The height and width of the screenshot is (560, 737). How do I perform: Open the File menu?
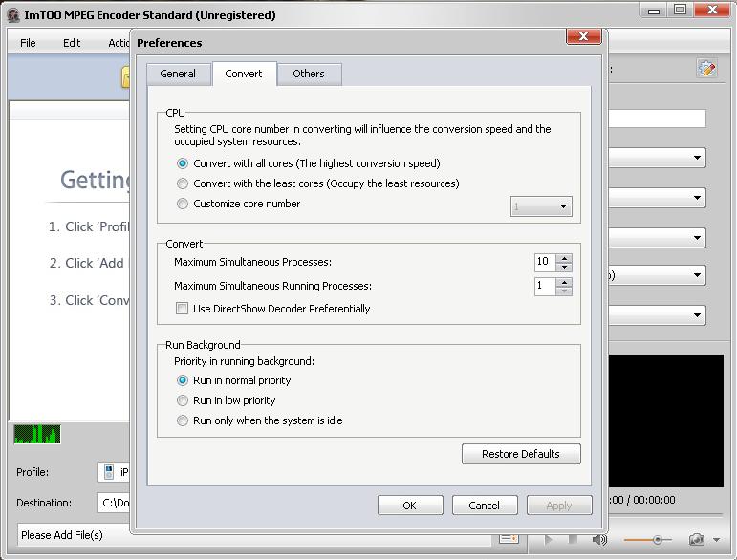click(x=29, y=43)
